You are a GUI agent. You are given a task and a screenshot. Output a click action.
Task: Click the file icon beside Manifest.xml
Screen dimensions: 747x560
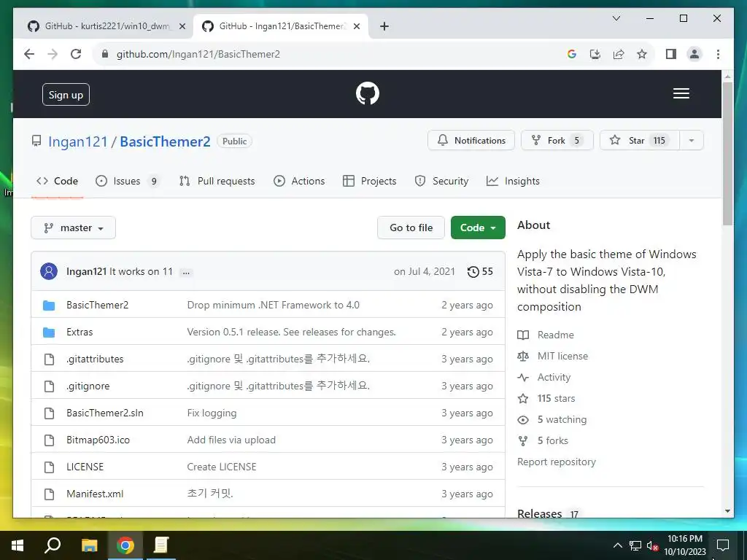[49, 494]
